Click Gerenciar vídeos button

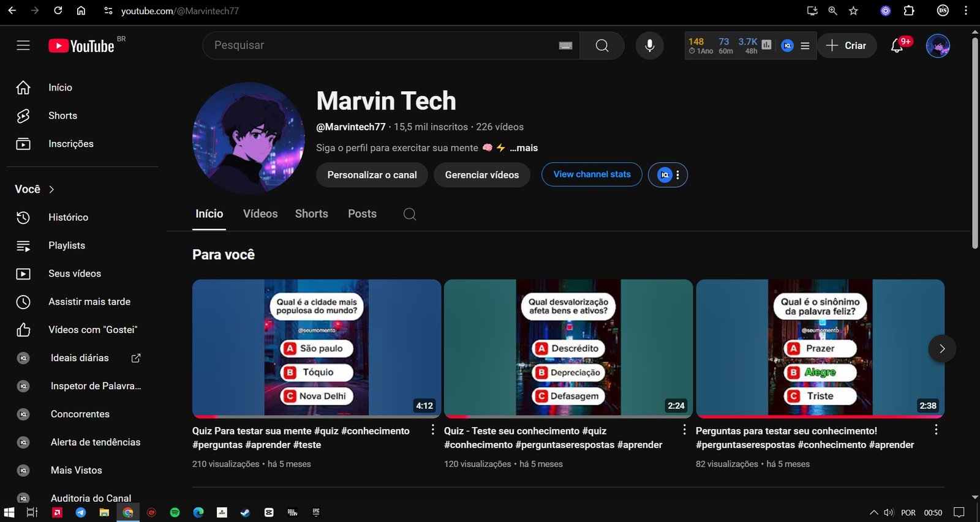click(x=482, y=175)
